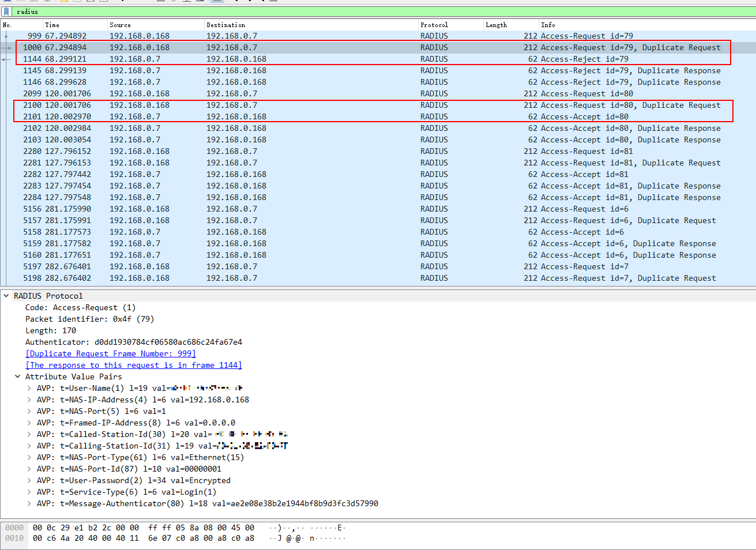
Task: Select packet 5157 Access-Request id=6 duplicate
Action: coord(378,220)
